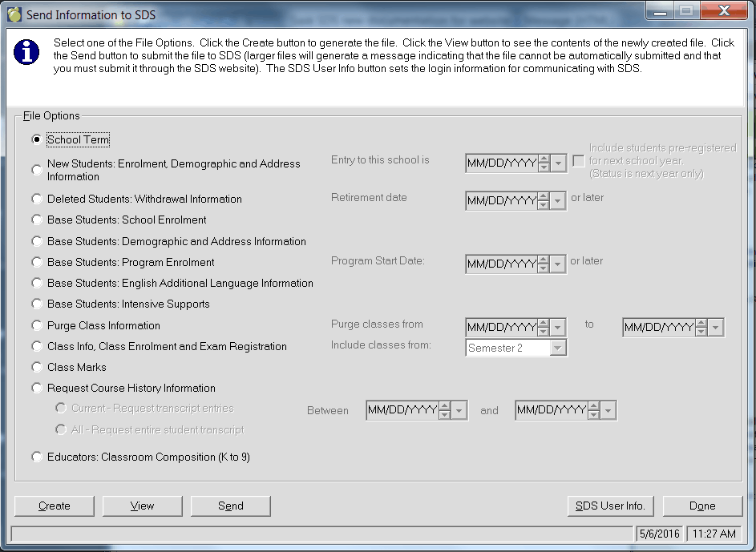Select Deleted Students withdrawal information
Screen dimensions: 756x552
pyautogui.click(x=36, y=199)
